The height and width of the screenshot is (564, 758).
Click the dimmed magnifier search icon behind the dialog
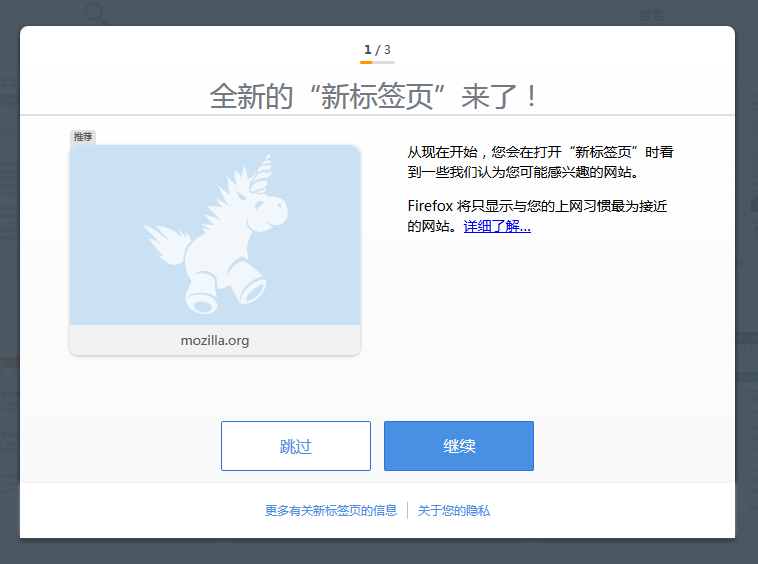tap(96, 13)
